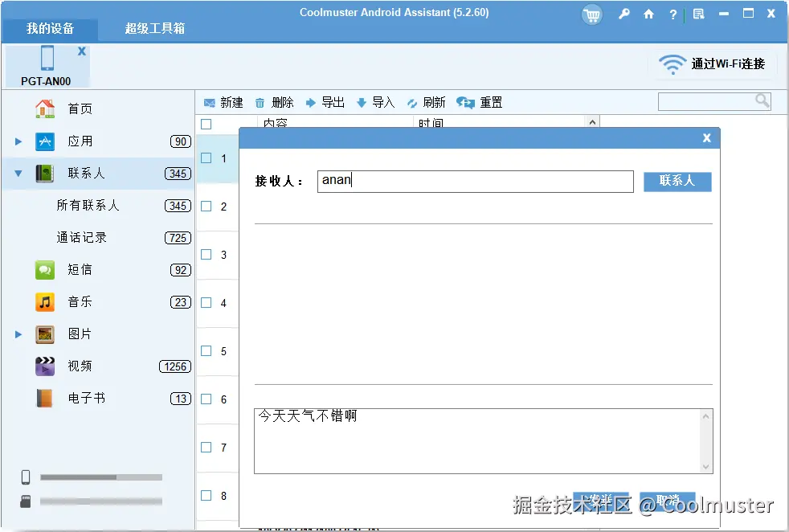Select 所有联系人 in sidebar
This screenshot has width=789, height=532.
click(88, 206)
